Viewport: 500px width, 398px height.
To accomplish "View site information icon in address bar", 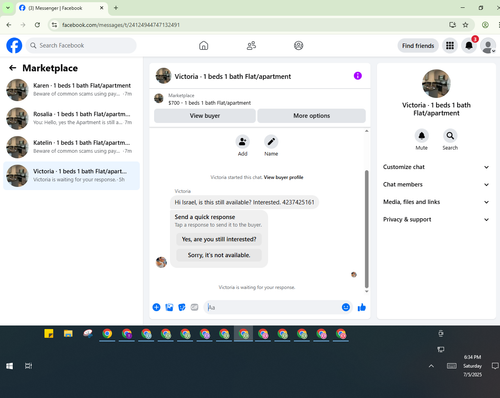I will tap(54, 25).
